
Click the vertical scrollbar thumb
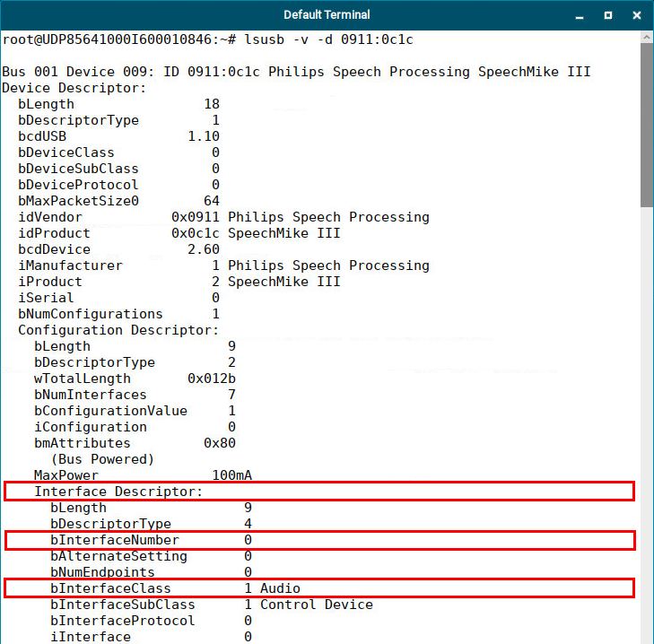(x=647, y=126)
